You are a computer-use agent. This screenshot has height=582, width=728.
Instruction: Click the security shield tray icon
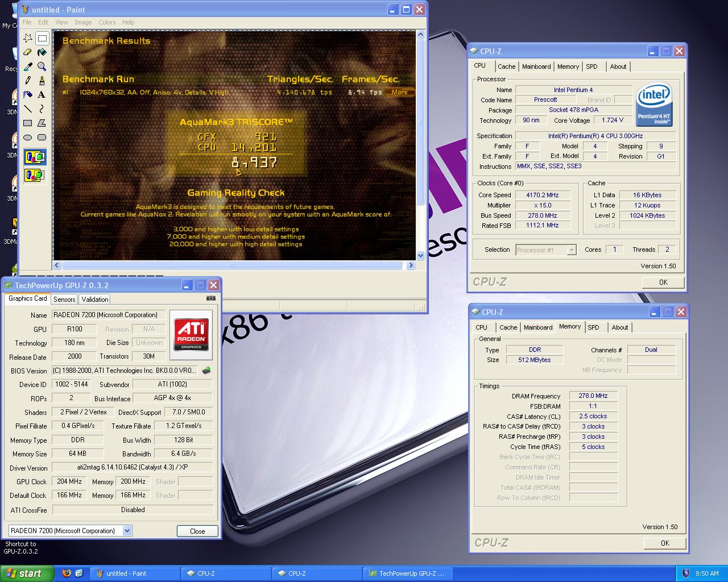tap(685, 573)
